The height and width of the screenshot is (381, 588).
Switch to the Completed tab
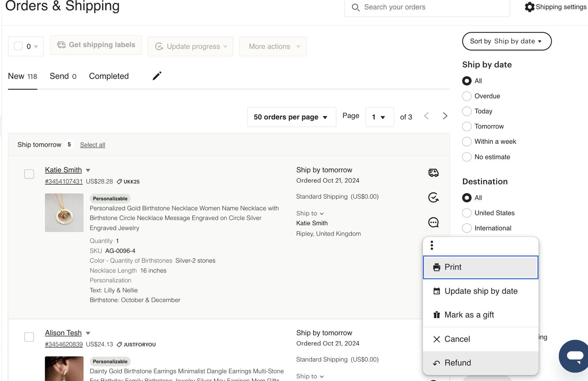click(109, 76)
